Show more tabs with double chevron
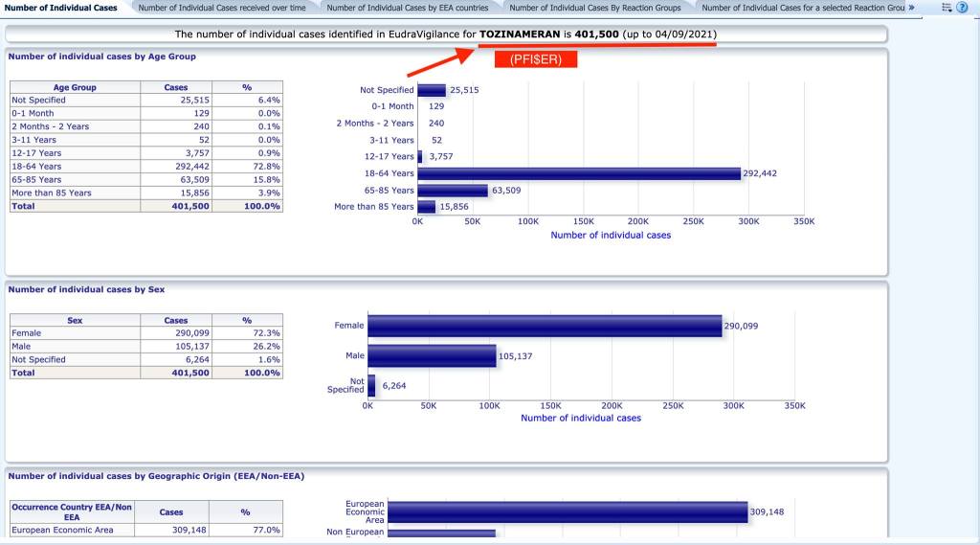 (x=911, y=8)
